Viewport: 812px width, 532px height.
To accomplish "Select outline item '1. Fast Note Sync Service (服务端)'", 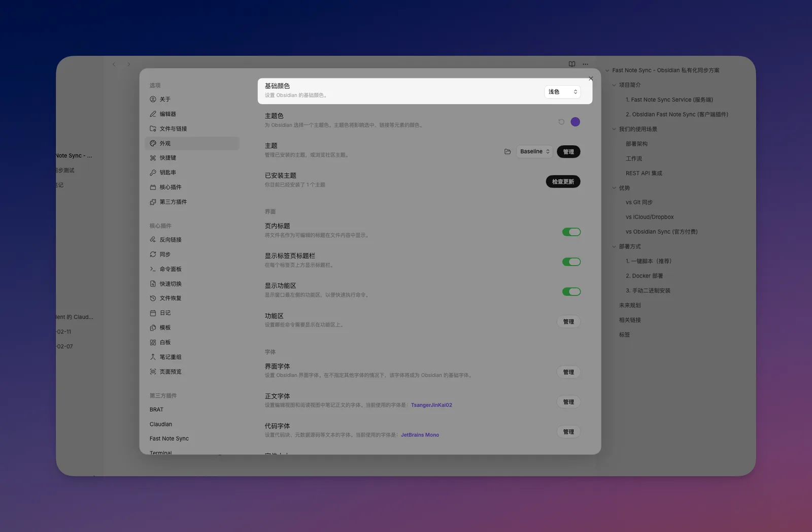I will 669,100.
